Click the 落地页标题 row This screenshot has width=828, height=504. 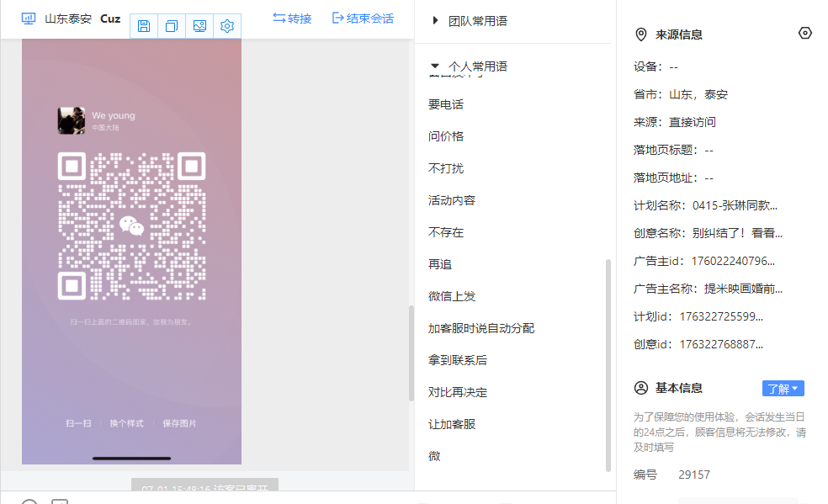pos(674,151)
